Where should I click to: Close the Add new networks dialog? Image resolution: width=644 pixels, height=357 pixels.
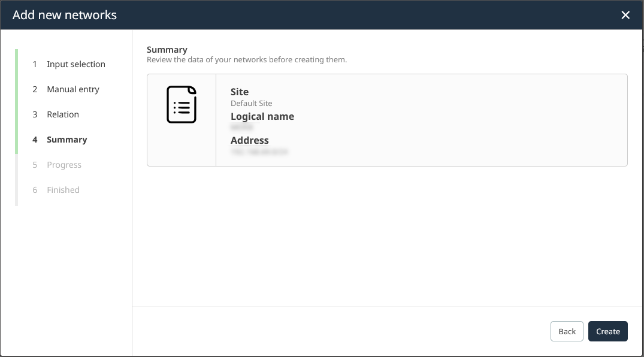[625, 15]
